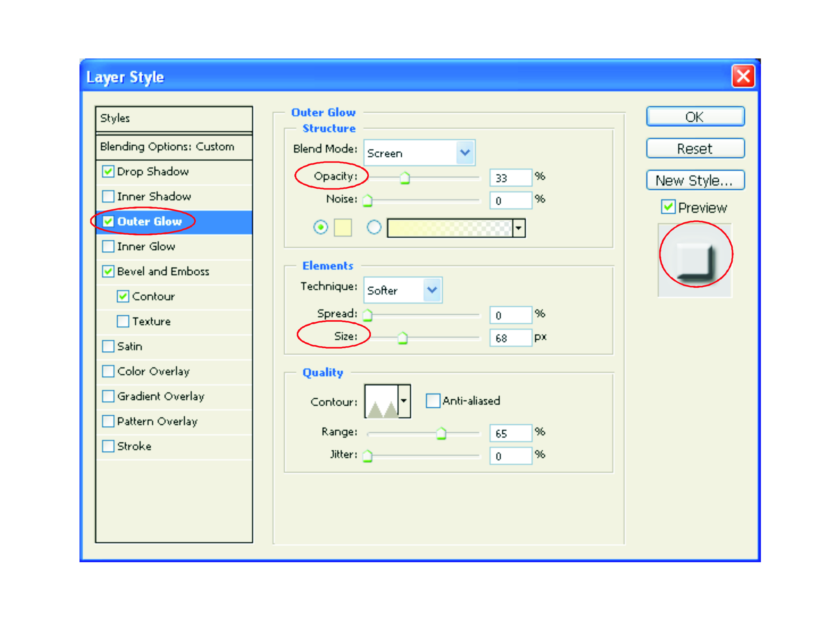Click the Opacity slider handle
Image resolution: width=840 pixels, height=621 pixels.
click(x=404, y=178)
